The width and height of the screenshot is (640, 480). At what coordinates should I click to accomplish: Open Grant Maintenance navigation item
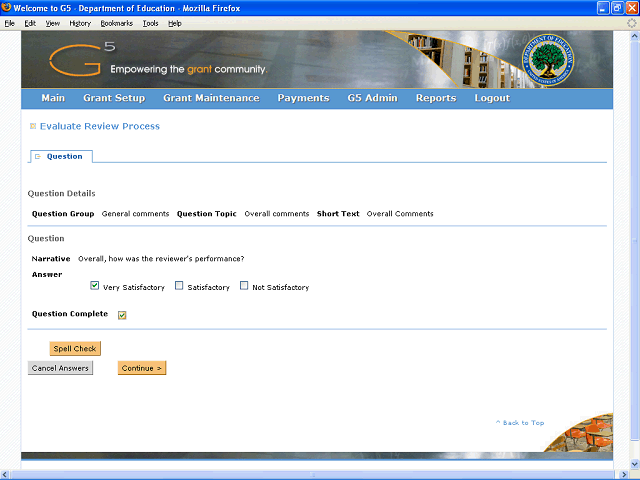point(211,98)
